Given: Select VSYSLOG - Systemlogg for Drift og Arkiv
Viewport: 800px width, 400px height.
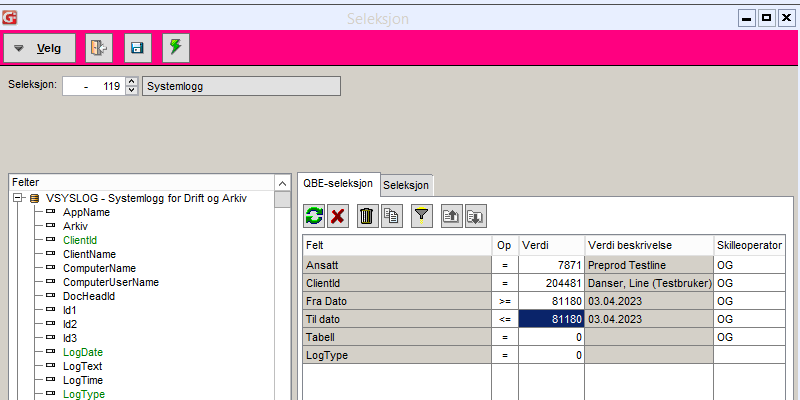Looking at the screenshot, I should pyautogui.click(x=146, y=198).
